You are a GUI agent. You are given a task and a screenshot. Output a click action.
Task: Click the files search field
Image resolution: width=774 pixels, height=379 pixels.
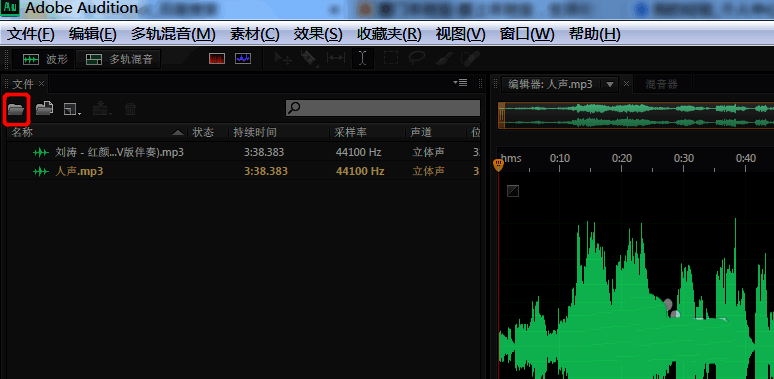383,108
